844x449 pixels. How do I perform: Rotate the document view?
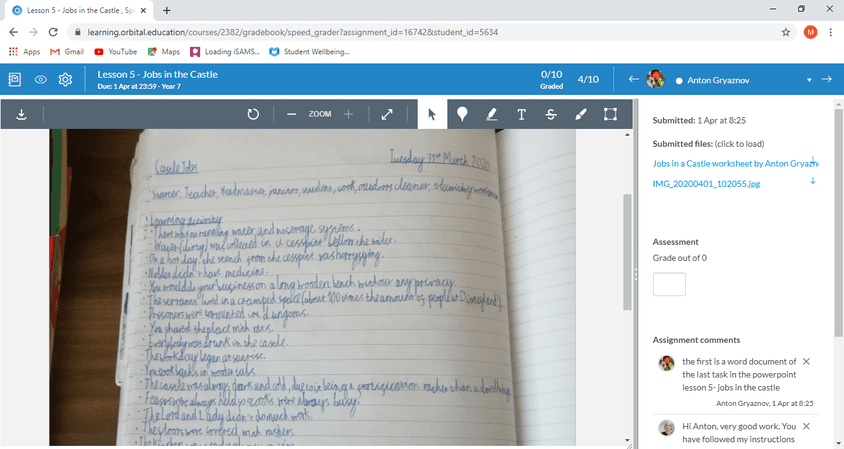[x=253, y=114]
